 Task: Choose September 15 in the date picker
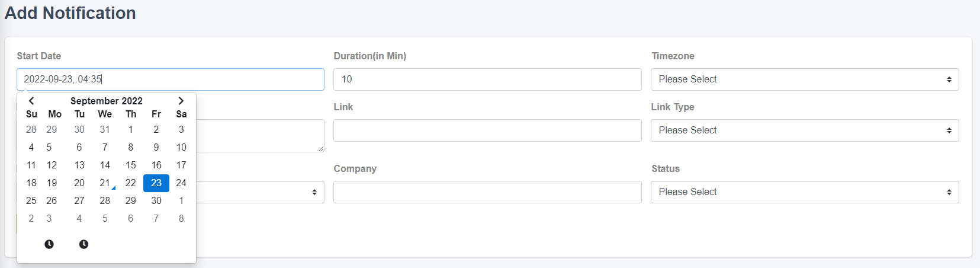131,165
